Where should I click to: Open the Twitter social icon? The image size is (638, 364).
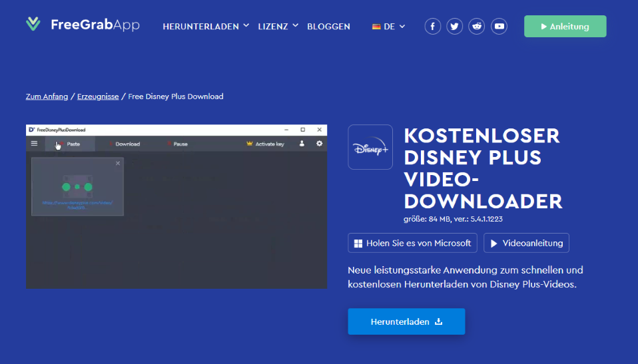tap(455, 27)
